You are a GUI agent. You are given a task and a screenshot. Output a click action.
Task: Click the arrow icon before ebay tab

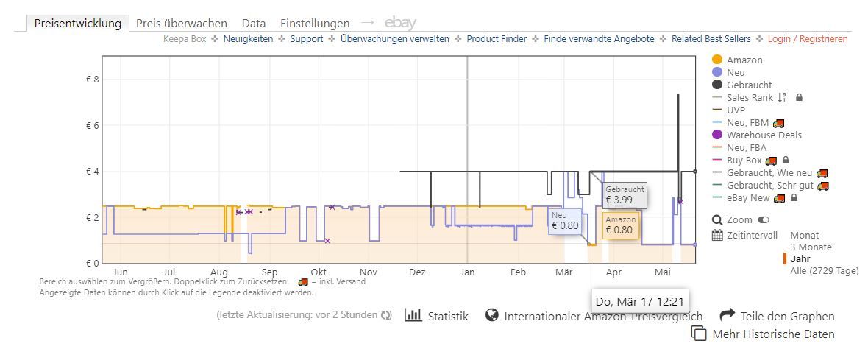click(x=368, y=23)
